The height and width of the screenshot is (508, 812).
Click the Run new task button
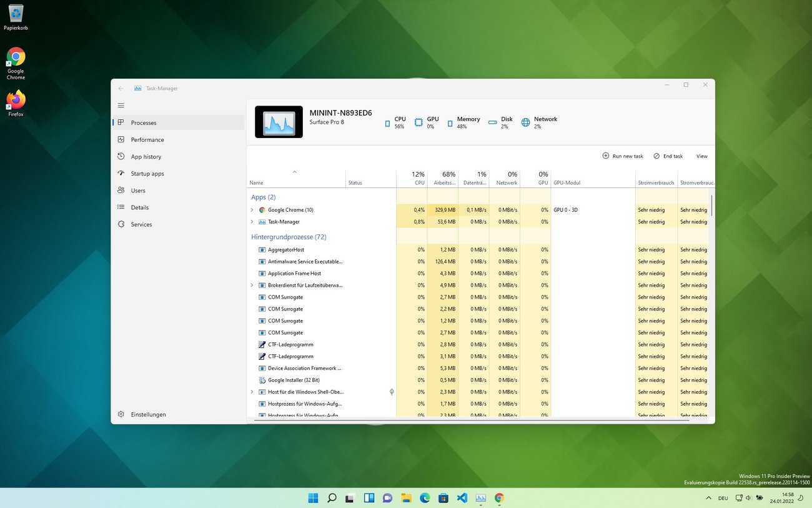622,156
